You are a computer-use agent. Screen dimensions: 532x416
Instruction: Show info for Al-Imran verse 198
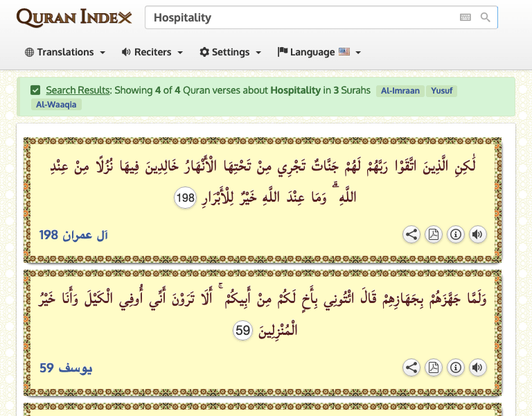(x=456, y=234)
